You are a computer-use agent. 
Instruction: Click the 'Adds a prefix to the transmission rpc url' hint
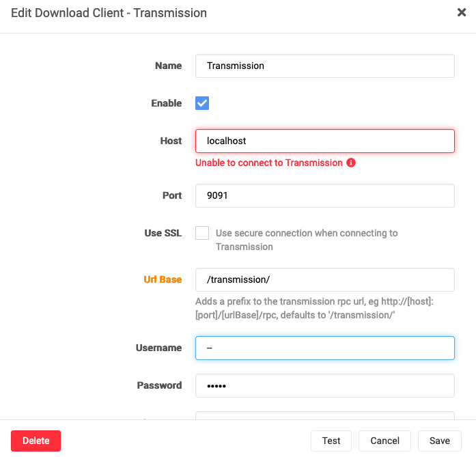[x=314, y=308]
